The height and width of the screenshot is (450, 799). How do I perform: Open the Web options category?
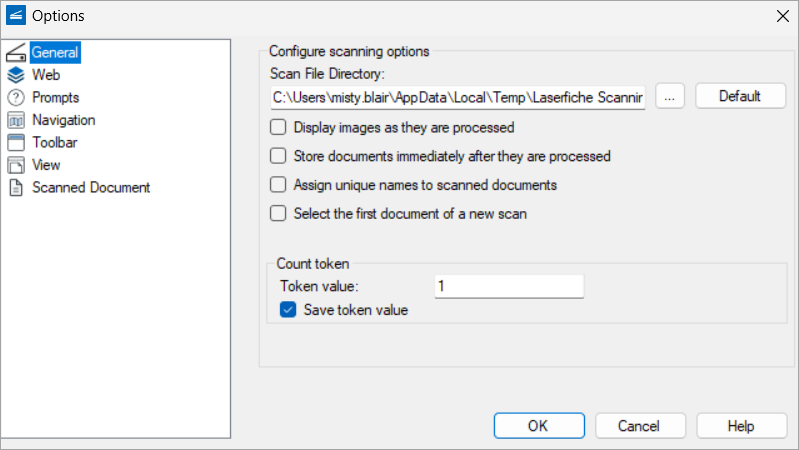(x=46, y=75)
